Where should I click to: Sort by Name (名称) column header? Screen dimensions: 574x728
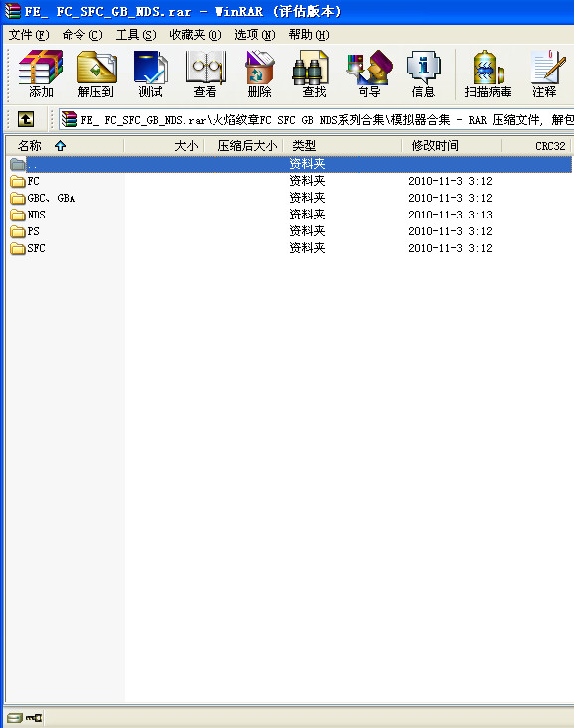[65, 146]
